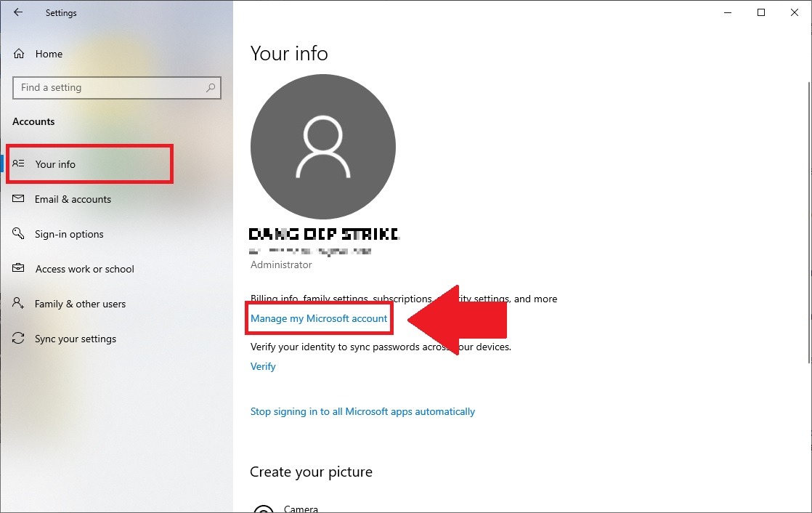
Task: Click the profile avatar picture
Action: (x=322, y=147)
